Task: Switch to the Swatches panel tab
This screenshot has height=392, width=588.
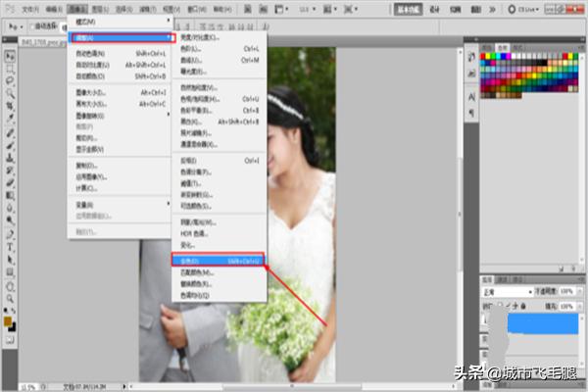Action: 502,48
